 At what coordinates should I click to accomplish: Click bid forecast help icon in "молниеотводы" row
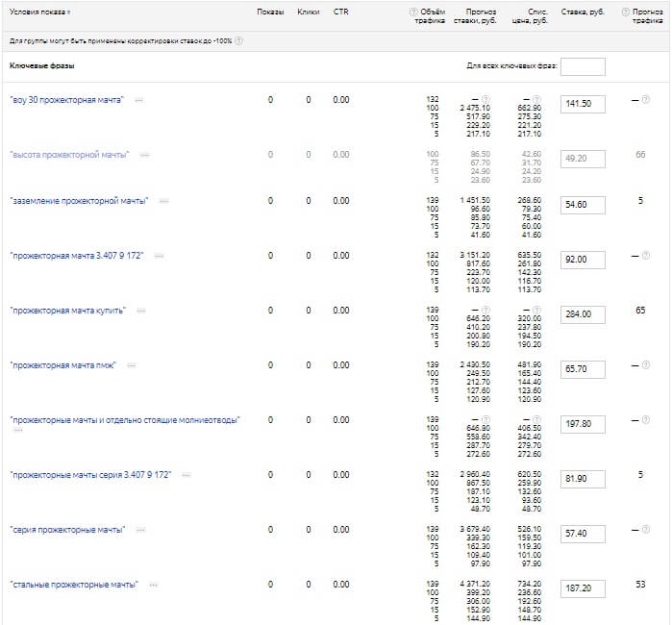[x=485, y=419]
